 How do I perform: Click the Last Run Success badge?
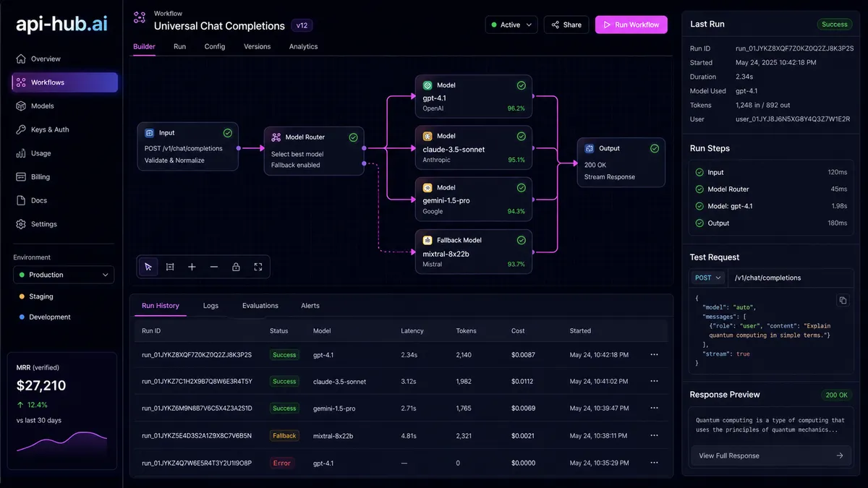(835, 24)
